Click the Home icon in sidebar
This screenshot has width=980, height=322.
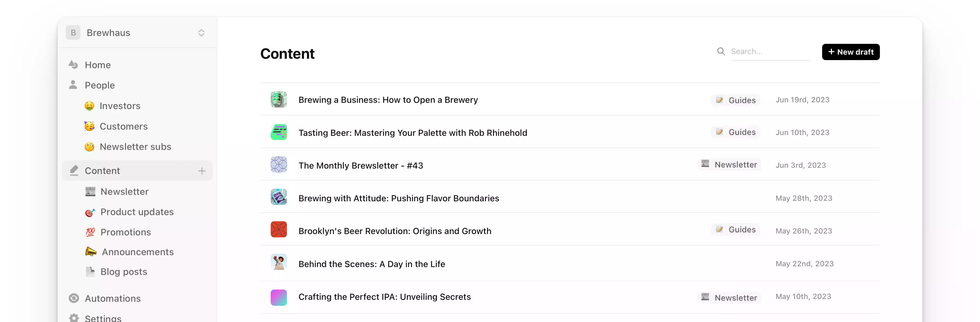[x=73, y=65]
